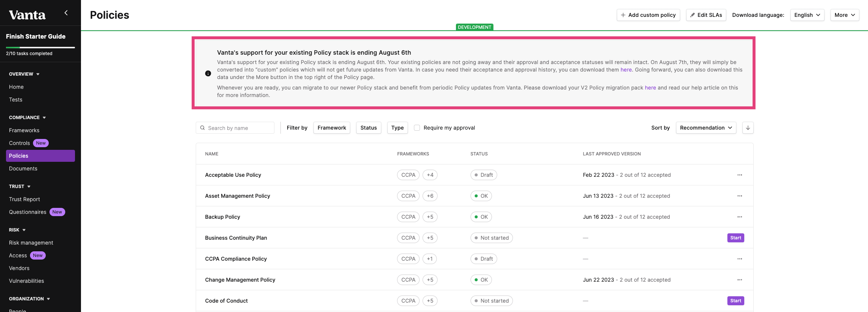The width and height of the screenshot is (868, 312).
Task: Click the search magnifier icon
Action: [x=202, y=128]
